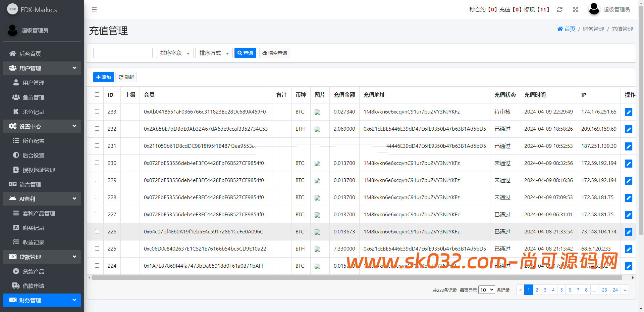The image size is (644, 312).
Task: Click the 添加 add button
Action: [x=103, y=77]
